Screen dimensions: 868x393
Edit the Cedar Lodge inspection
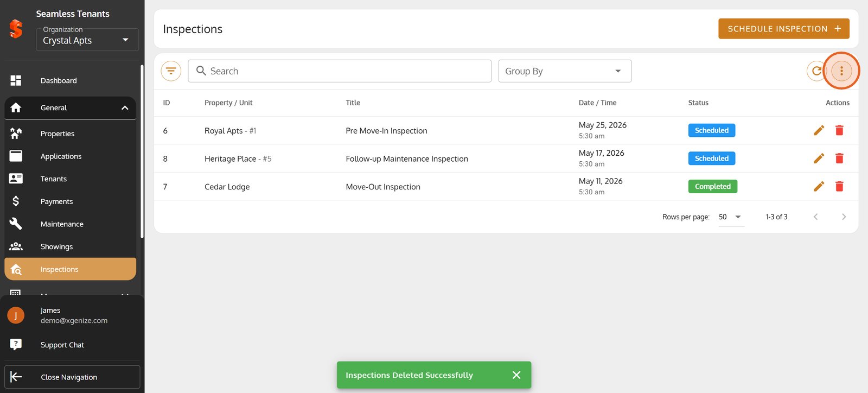coord(819,187)
